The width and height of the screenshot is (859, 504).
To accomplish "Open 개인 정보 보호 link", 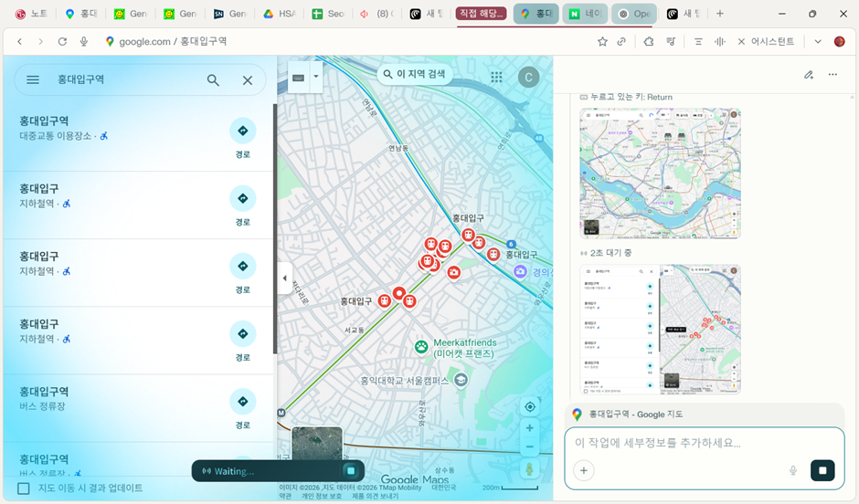I will (x=322, y=496).
